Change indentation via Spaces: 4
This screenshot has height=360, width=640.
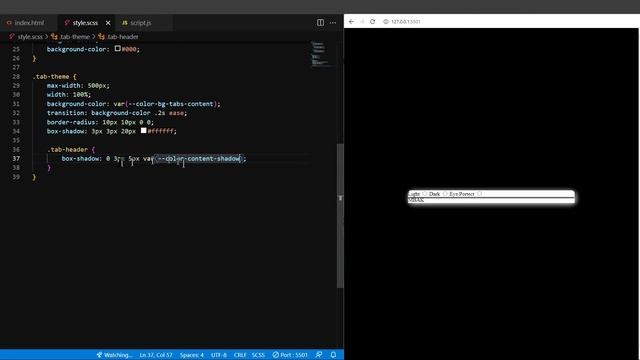(x=192, y=355)
